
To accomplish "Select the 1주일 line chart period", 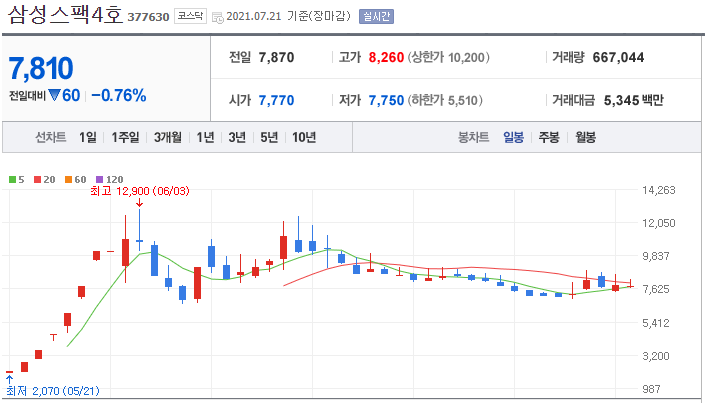I will (x=125, y=137).
